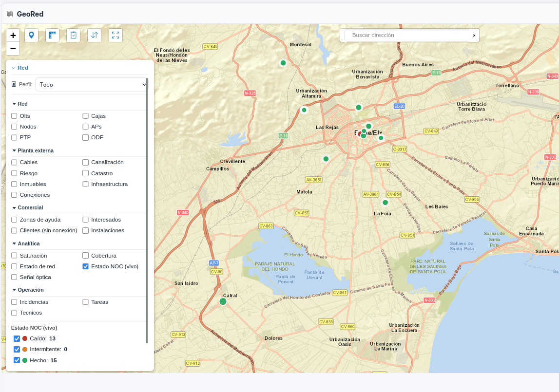Toggle fullscreen map view

pyautogui.click(x=116, y=35)
